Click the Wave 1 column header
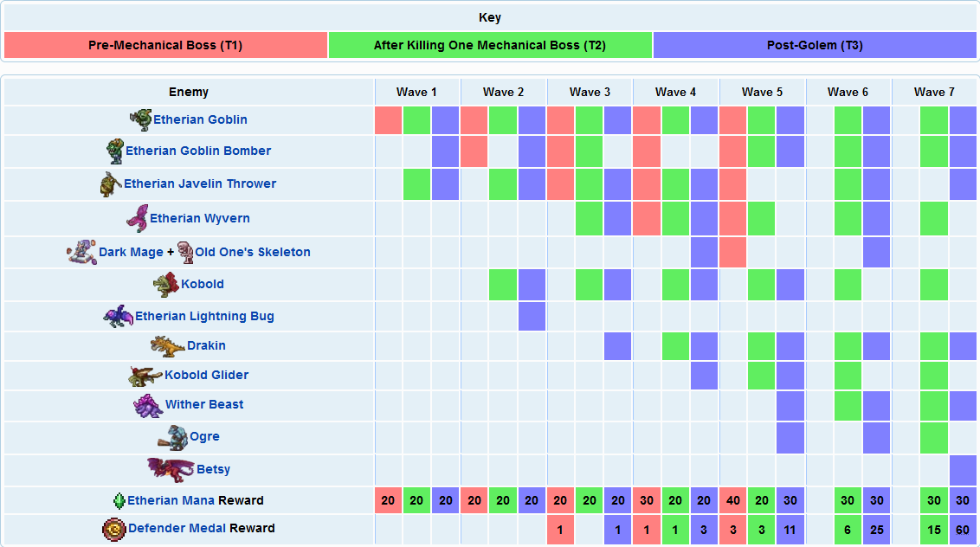 pos(417,92)
